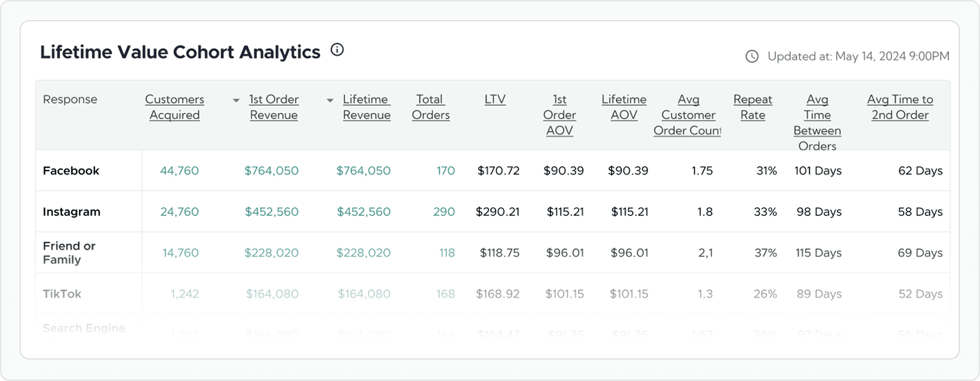This screenshot has height=381, width=980.
Task: Click Facebook 62 Days to 2nd order
Action: pos(921,171)
